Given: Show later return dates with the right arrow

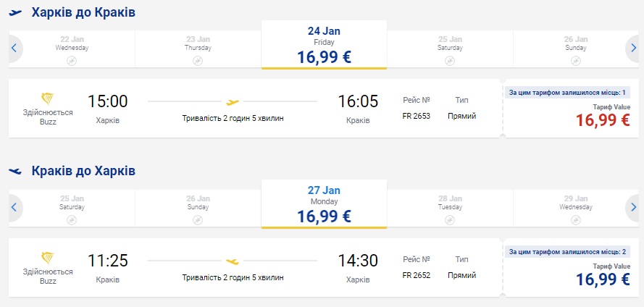Looking at the screenshot, I should click(633, 208).
